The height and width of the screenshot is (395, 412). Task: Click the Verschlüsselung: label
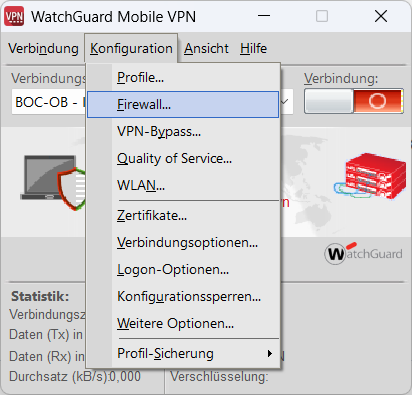219,377
